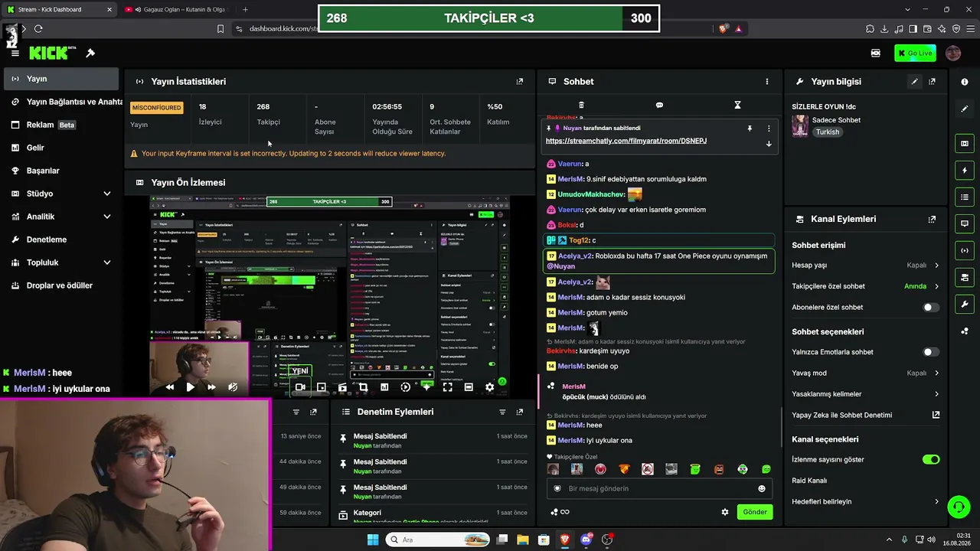980x551 pixels.
Task: Open Yapay Zeka ile Sohbet Denetimi external link
Action: point(936,415)
